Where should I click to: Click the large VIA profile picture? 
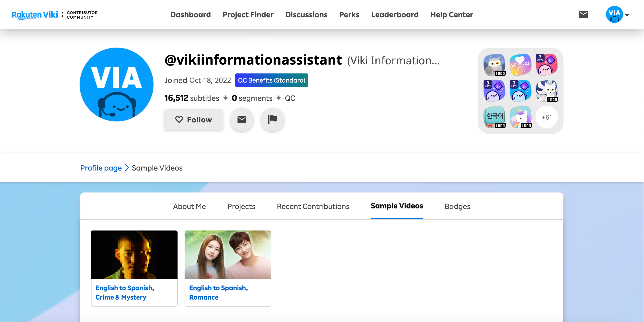[x=116, y=84]
